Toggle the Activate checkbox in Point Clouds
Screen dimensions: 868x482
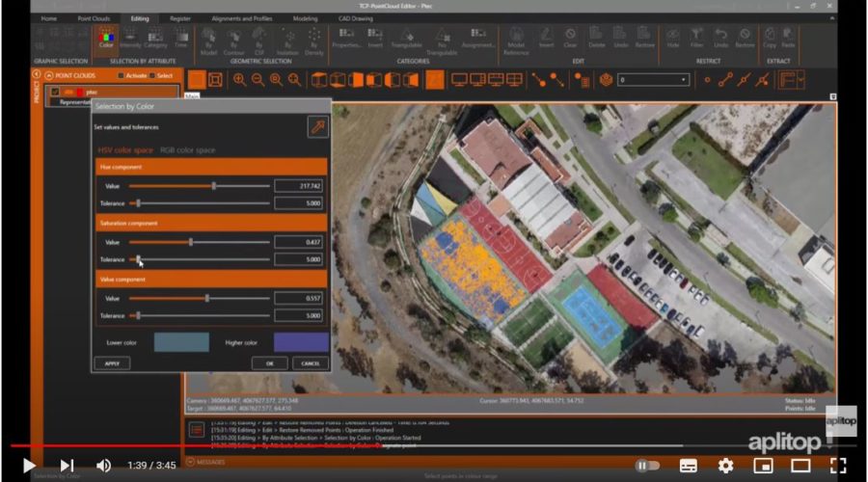pyautogui.click(x=121, y=75)
